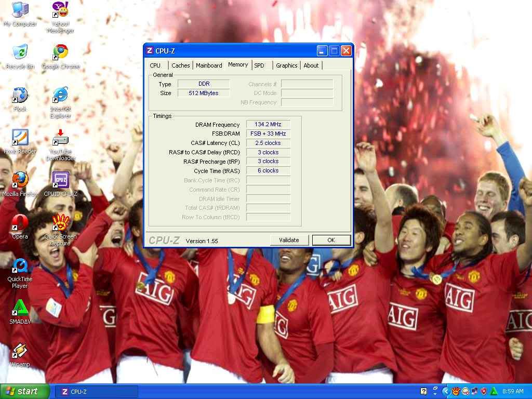This screenshot has height=399, width=532.
Task: Click the green SMADAV tray icon
Action: 494,391
